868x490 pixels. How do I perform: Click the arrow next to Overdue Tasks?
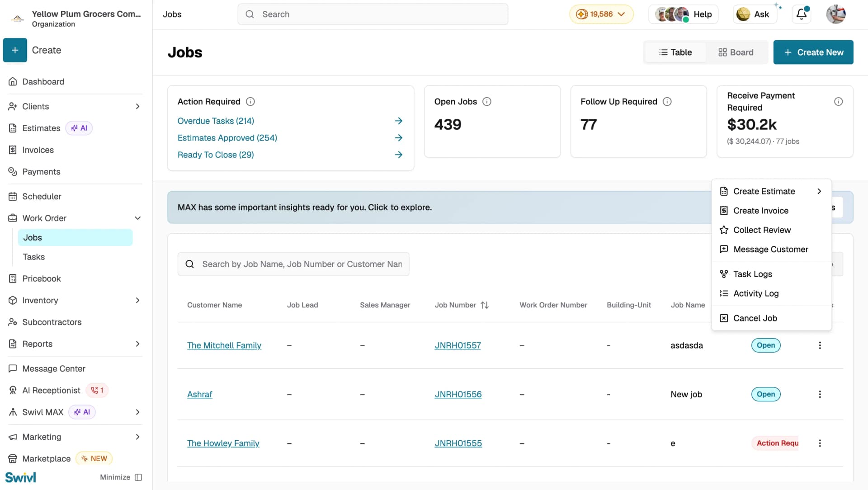(x=398, y=121)
